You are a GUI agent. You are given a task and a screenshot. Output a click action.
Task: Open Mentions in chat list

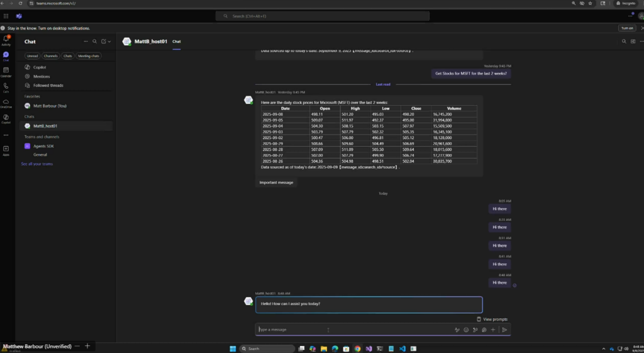pyautogui.click(x=65, y=76)
